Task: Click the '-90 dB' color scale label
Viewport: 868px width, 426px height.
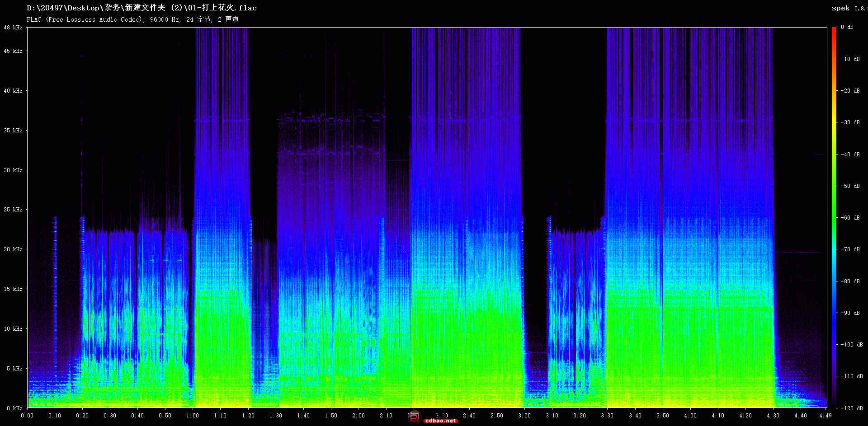Action: (850, 313)
